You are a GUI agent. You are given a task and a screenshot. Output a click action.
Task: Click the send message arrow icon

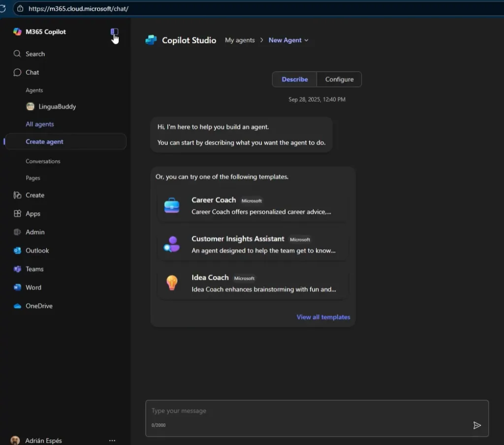(x=476, y=425)
